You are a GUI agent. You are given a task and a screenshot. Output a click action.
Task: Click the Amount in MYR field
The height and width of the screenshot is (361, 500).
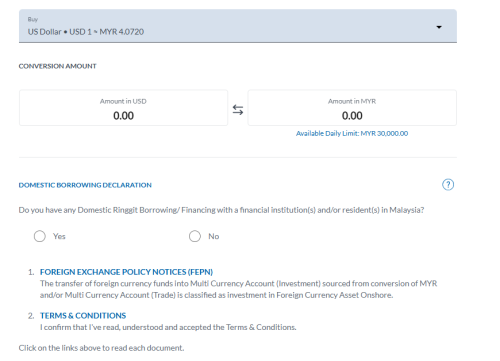click(352, 108)
